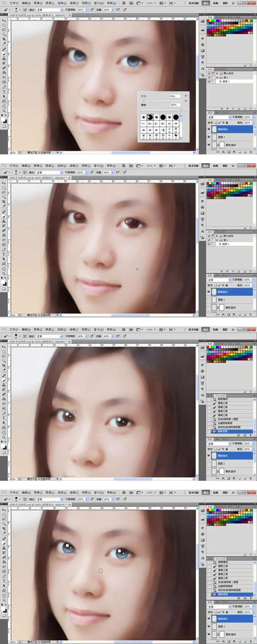Click play action button in first screenshot's Actions panel

(x=233, y=109)
